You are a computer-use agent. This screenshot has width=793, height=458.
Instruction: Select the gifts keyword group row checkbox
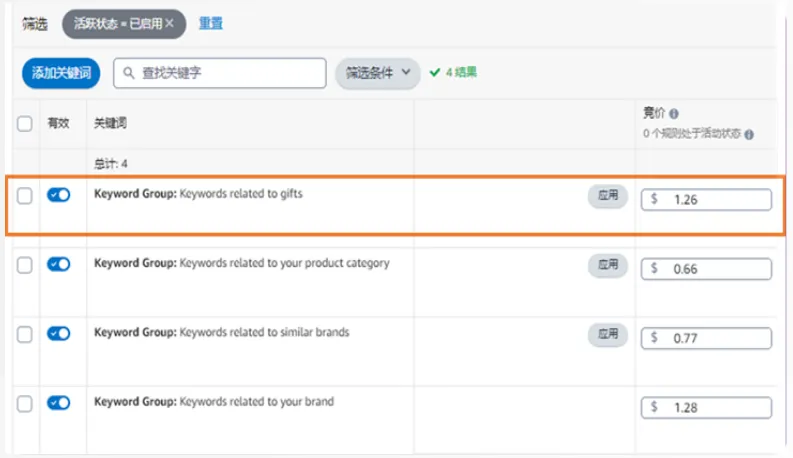tap(25, 195)
